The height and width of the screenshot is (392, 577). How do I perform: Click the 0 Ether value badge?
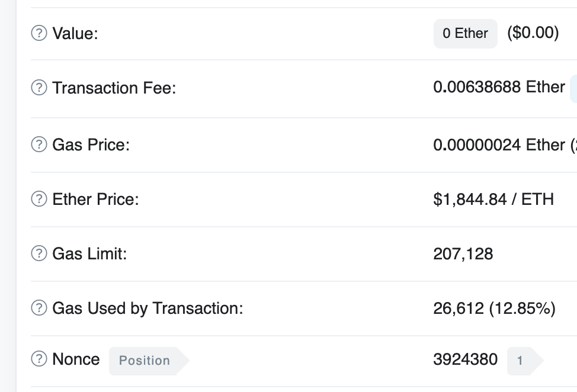466,34
